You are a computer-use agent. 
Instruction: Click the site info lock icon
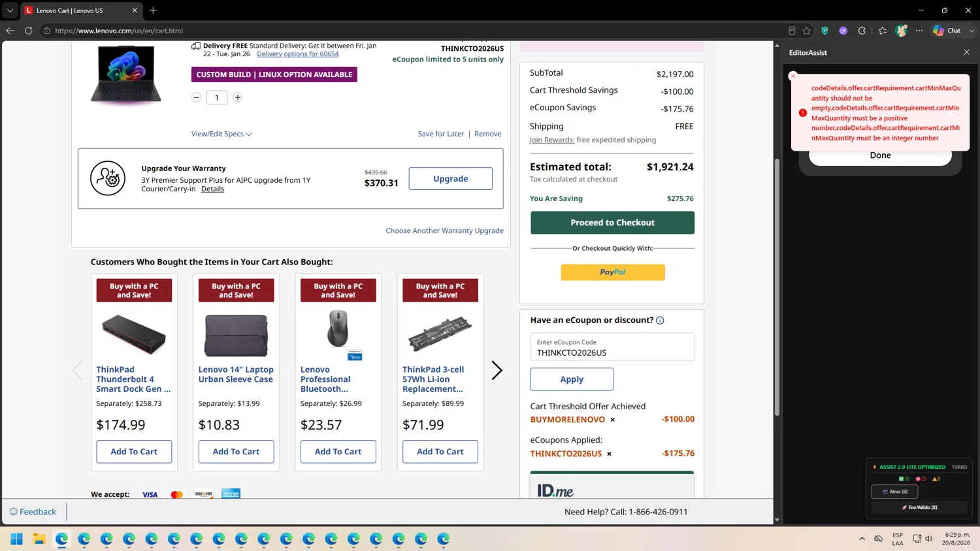tap(47, 31)
